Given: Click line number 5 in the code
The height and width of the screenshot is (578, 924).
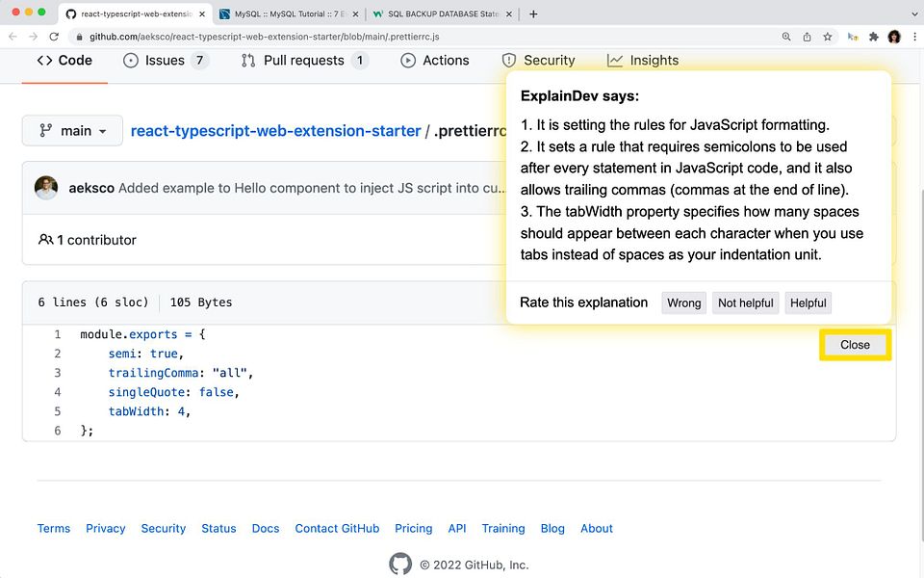Looking at the screenshot, I should pos(58,411).
